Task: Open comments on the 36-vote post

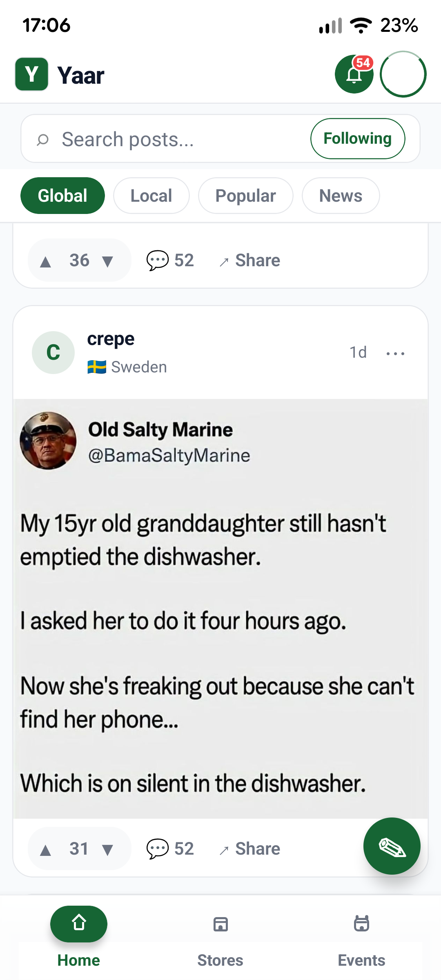Action: click(x=170, y=260)
